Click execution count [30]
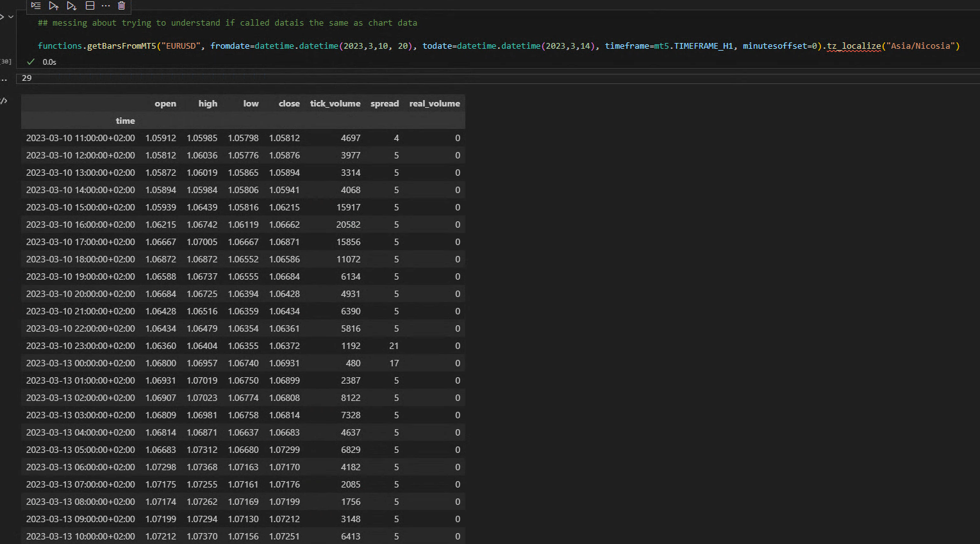This screenshot has width=980, height=544. click(6, 62)
